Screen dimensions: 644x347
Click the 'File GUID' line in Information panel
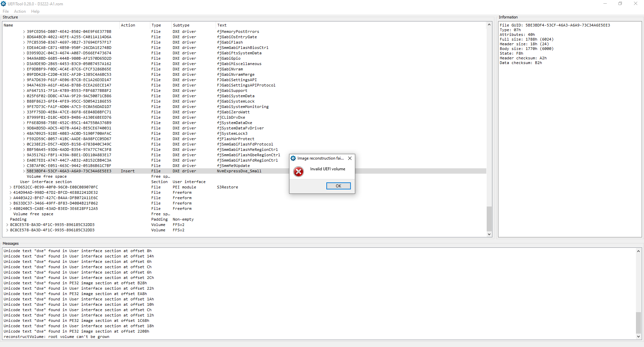pyautogui.click(x=555, y=25)
